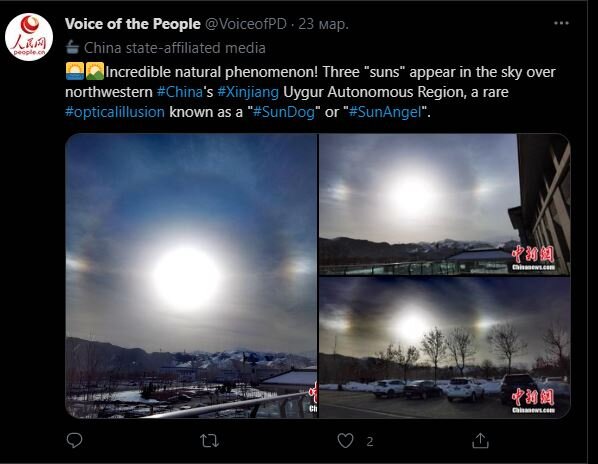Open the Voice of the People profile name

pos(133,24)
